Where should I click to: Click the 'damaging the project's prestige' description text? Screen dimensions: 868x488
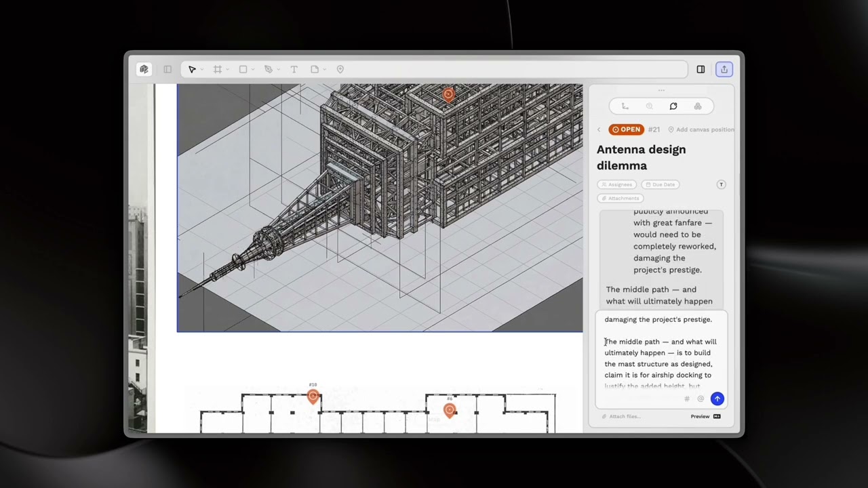click(667, 264)
